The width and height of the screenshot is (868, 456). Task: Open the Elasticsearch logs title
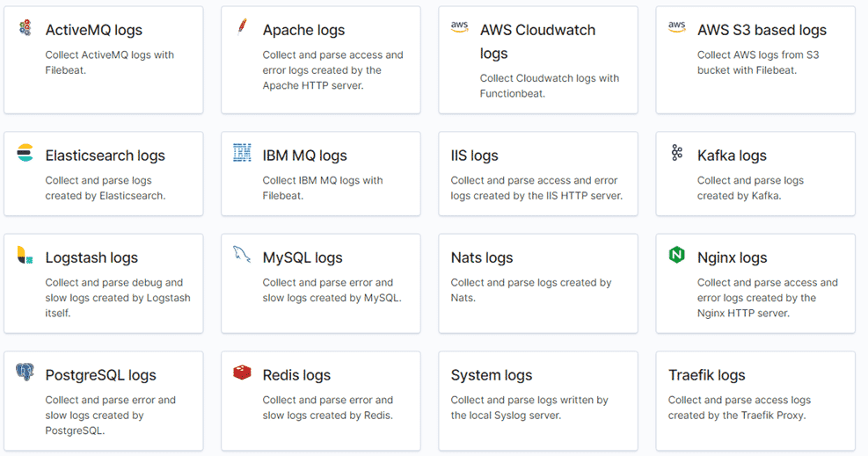pos(106,156)
